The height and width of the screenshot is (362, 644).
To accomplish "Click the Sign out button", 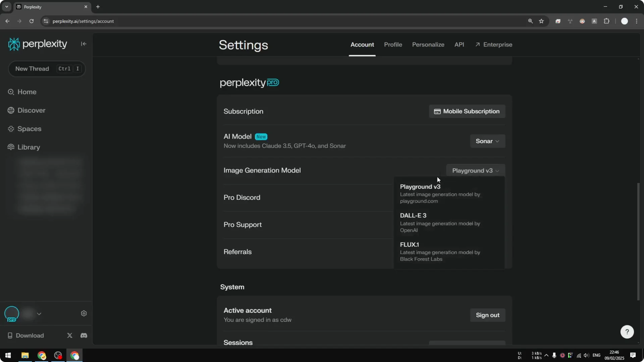I will [x=487, y=315].
